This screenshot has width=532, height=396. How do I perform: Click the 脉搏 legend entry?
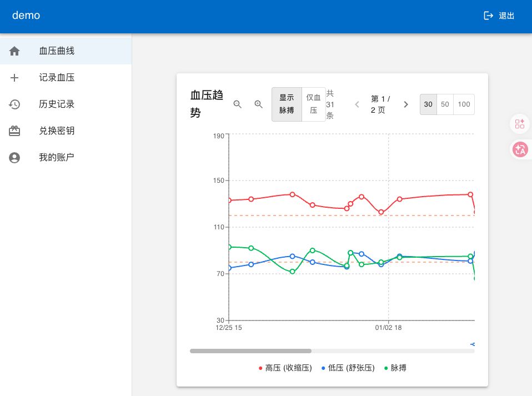(x=395, y=368)
